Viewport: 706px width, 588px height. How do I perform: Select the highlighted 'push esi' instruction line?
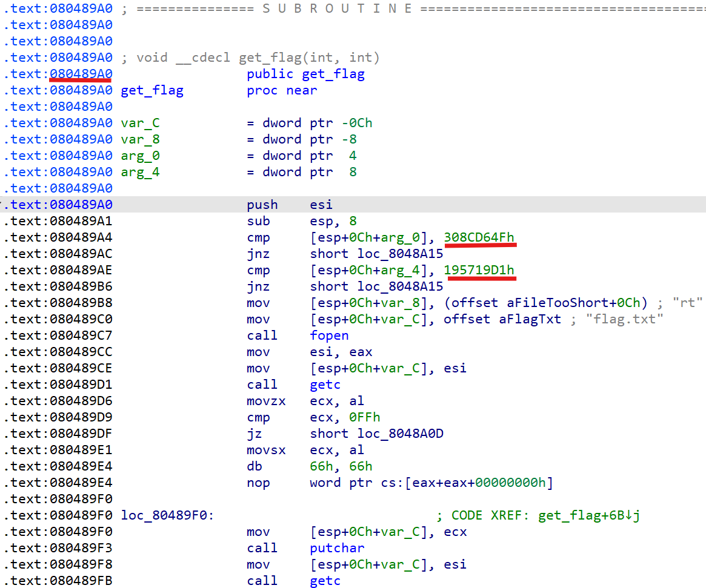tap(353, 205)
